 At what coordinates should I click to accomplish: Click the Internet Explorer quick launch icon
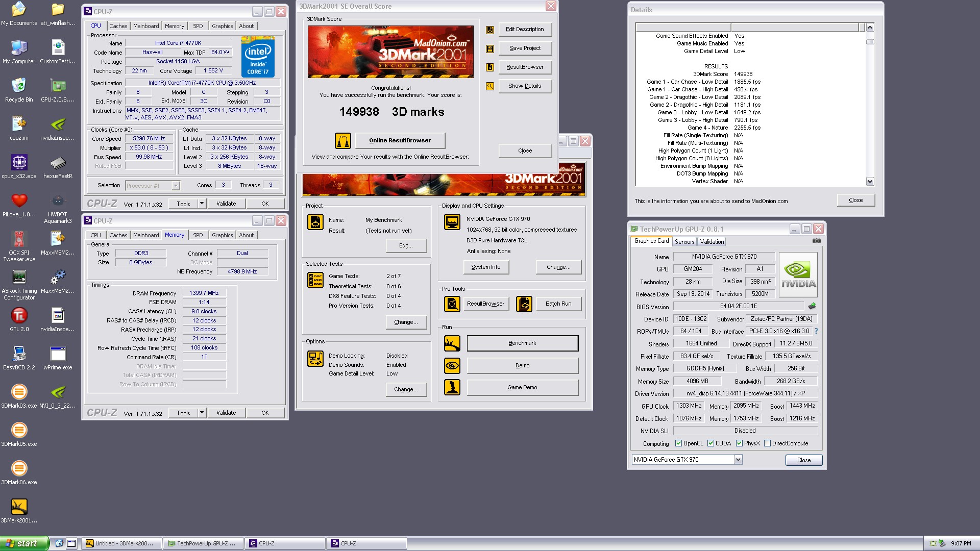coord(59,543)
